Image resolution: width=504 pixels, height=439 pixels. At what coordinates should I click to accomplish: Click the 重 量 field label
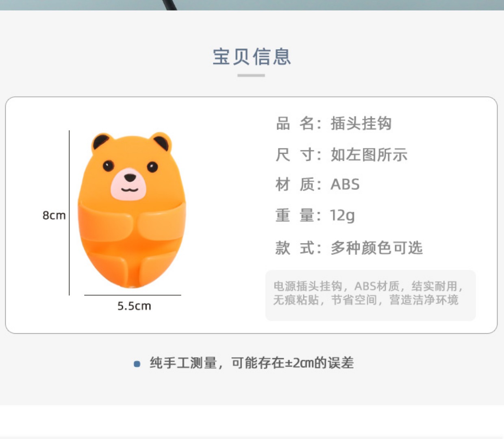coord(298,215)
